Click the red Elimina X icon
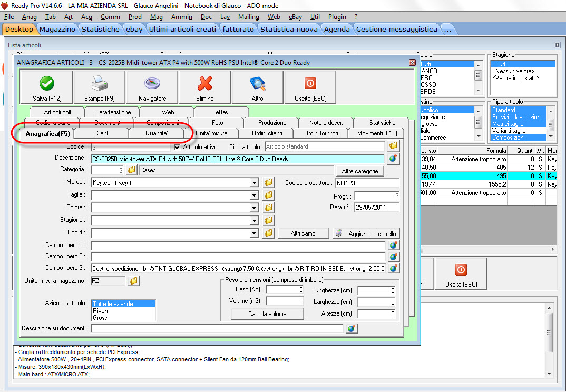566x392 pixels. click(205, 84)
